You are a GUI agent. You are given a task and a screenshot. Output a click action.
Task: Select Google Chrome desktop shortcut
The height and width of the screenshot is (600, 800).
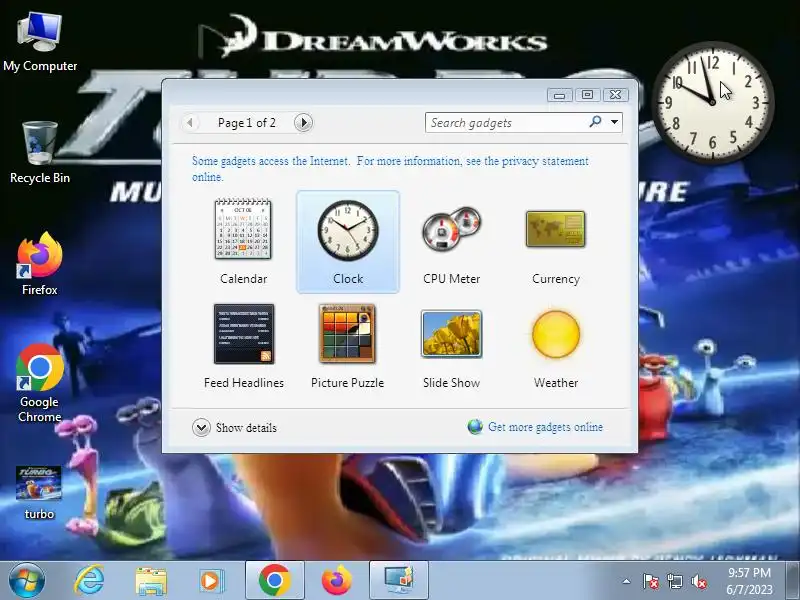[40, 383]
